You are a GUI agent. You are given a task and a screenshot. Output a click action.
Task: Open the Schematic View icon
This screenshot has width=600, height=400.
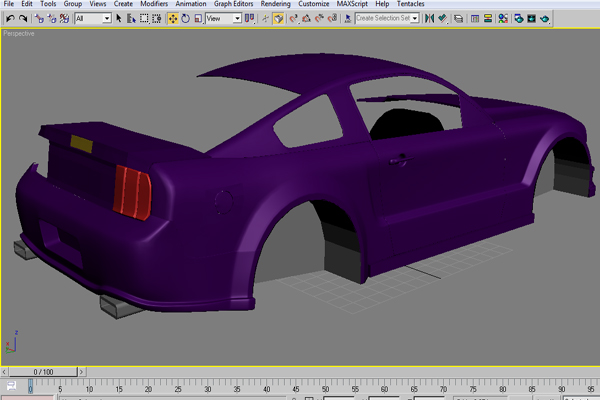[x=488, y=18]
